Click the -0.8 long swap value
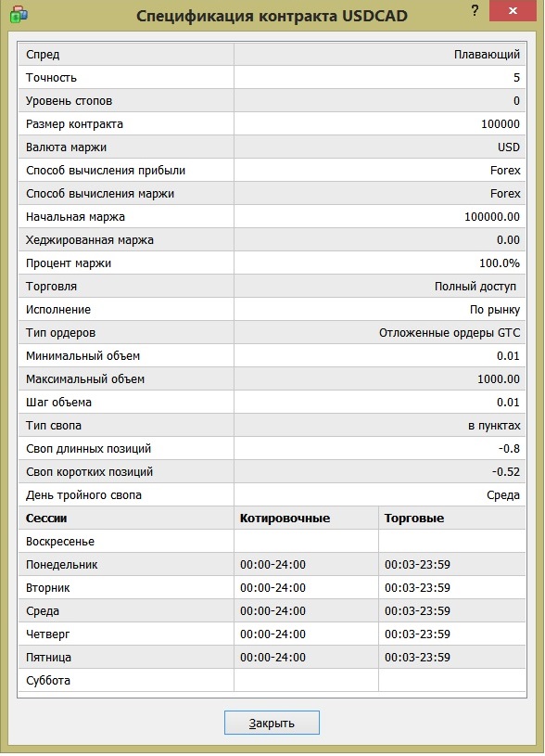The width and height of the screenshot is (545, 756). click(x=509, y=448)
